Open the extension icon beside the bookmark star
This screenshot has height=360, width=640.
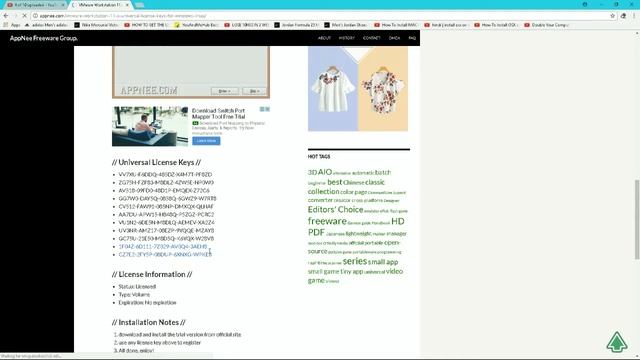point(623,16)
